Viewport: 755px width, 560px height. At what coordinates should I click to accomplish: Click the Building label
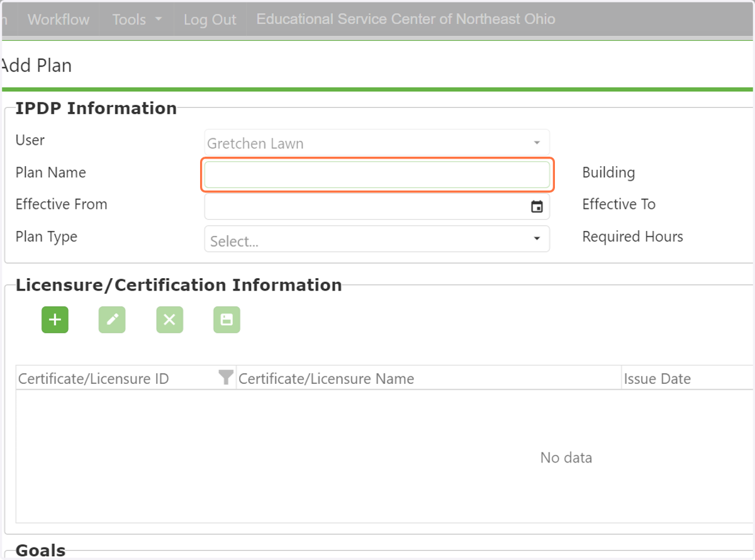click(608, 172)
